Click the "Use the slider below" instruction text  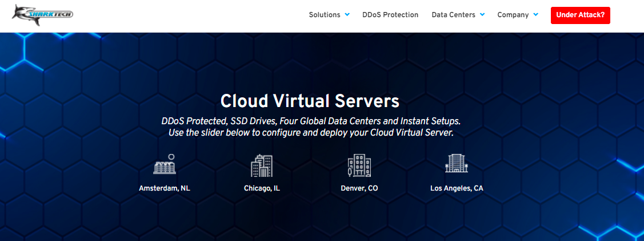coord(311,133)
